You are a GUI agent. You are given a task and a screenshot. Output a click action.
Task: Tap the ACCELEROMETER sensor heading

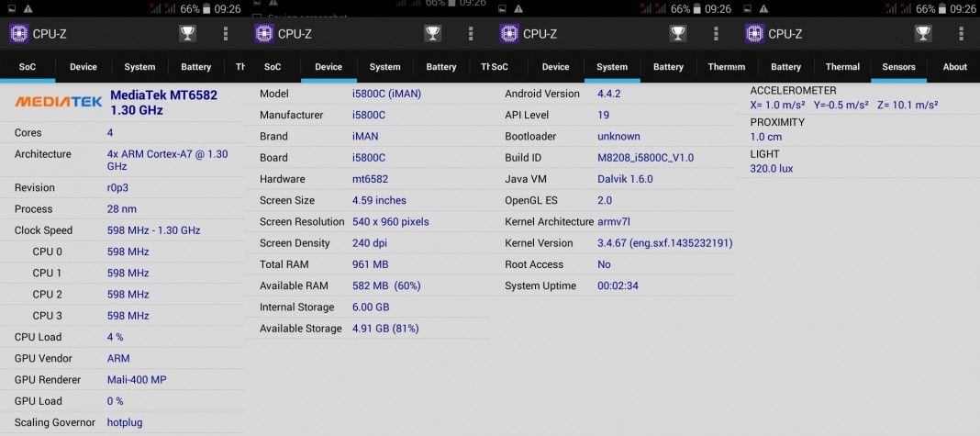793,91
